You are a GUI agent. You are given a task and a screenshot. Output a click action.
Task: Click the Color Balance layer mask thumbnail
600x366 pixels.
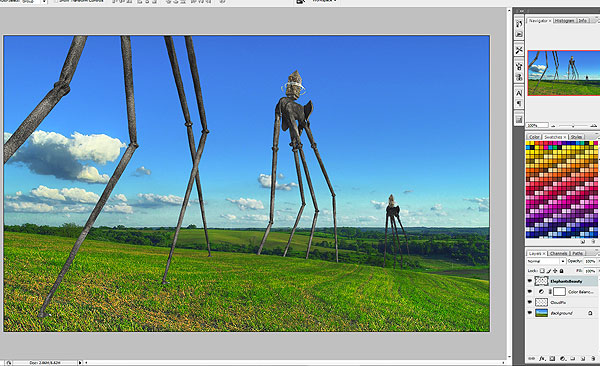coord(559,292)
